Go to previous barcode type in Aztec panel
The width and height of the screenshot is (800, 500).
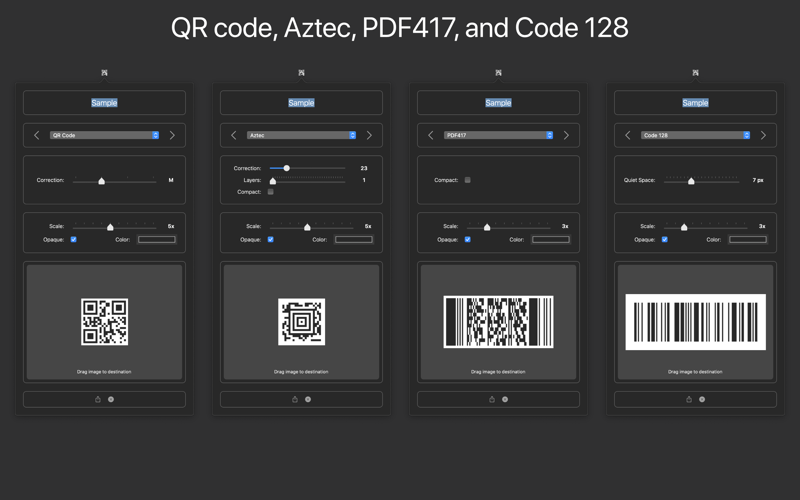[x=233, y=135]
